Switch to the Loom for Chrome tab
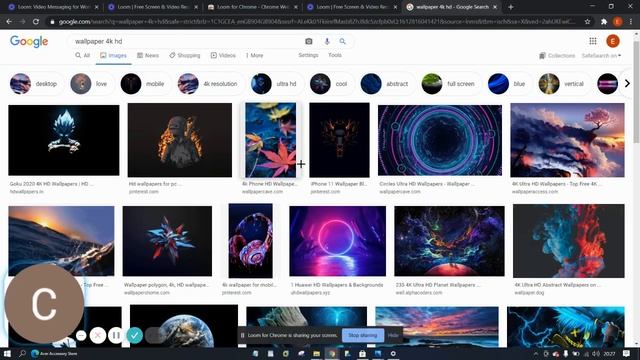Image resolution: width=640 pixels, height=360 pixels. [253, 7]
